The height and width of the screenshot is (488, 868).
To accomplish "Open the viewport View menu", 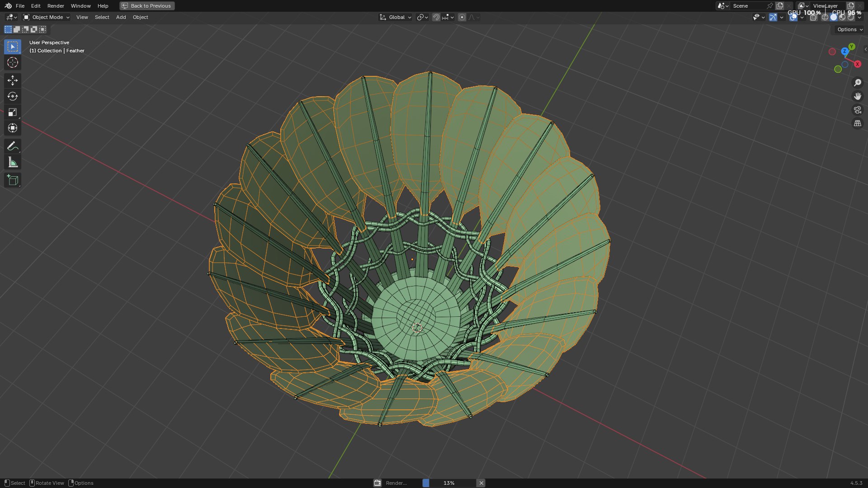I will click(82, 17).
